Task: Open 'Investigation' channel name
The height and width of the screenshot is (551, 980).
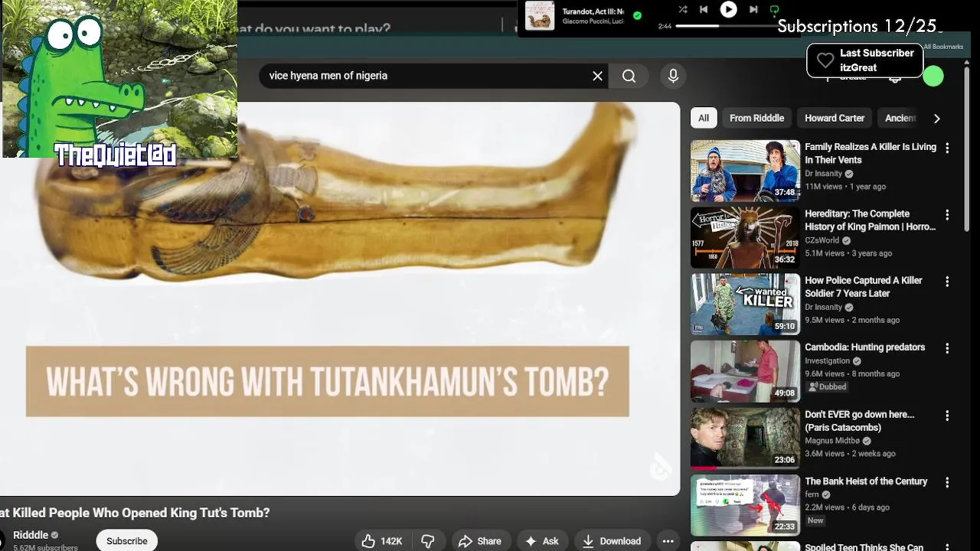Action: tap(827, 360)
